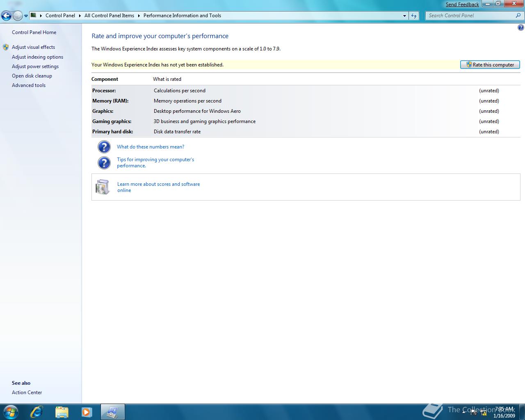Click Rate this computer button
The width and height of the screenshot is (525, 420).
(x=490, y=65)
